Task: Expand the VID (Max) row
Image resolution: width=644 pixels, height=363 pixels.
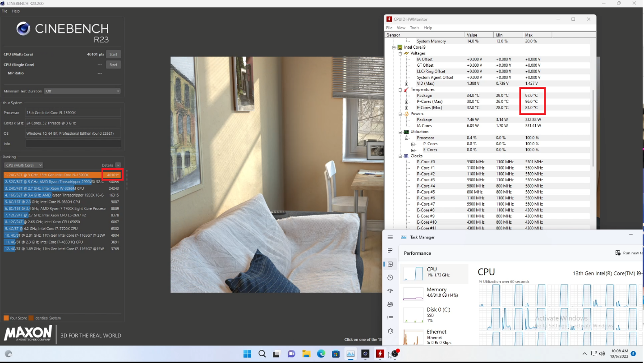Action: [406, 83]
